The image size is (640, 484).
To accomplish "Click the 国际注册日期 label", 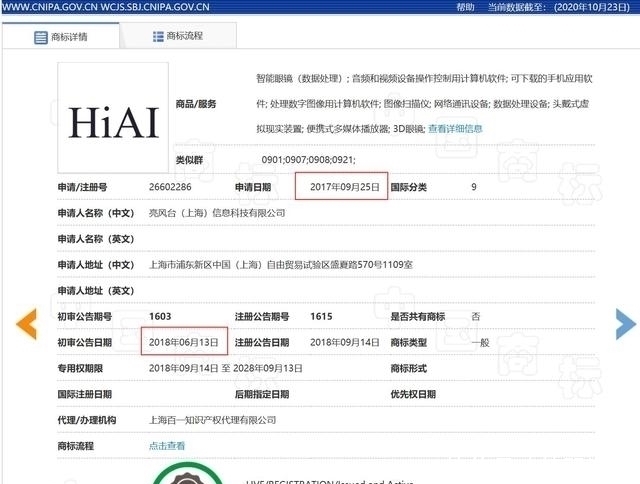I will point(84,394).
